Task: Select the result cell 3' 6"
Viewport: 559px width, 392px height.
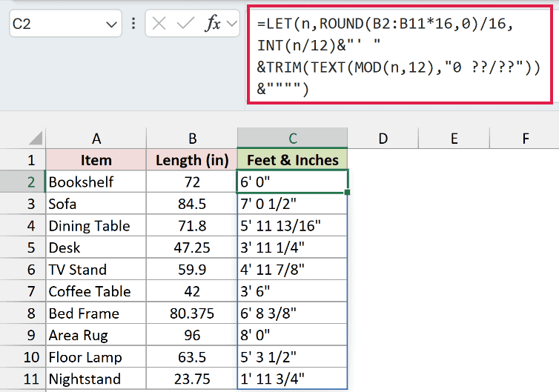Action: 292,291
